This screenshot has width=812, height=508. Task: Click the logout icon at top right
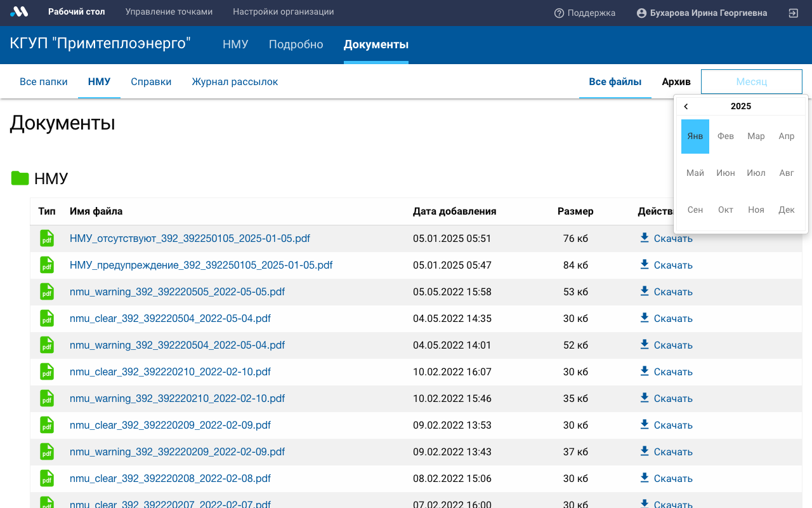793,13
